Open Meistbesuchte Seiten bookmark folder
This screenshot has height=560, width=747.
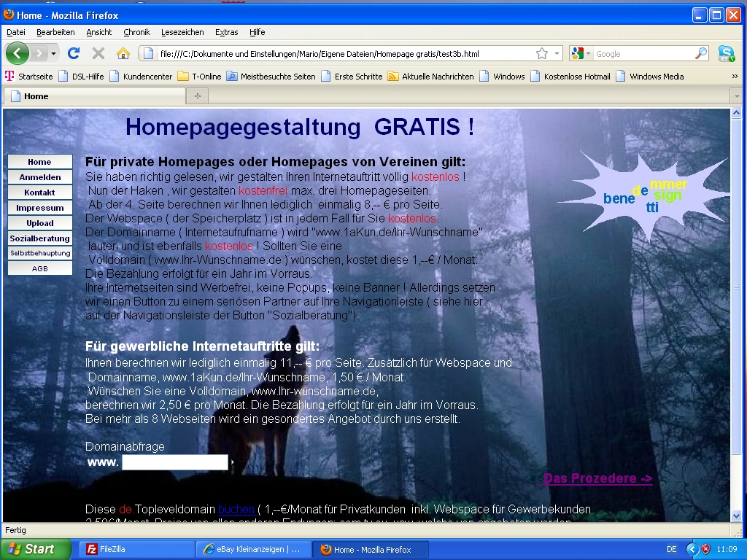271,76
